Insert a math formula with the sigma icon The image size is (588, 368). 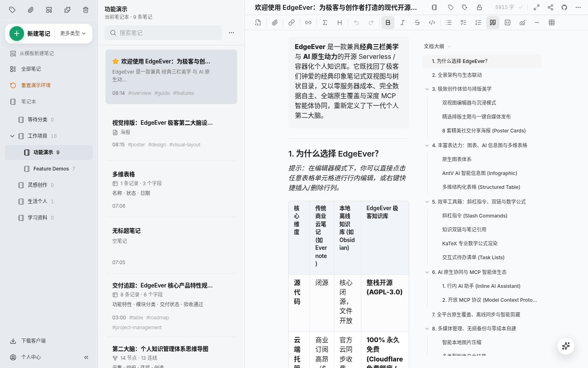click(x=325, y=22)
